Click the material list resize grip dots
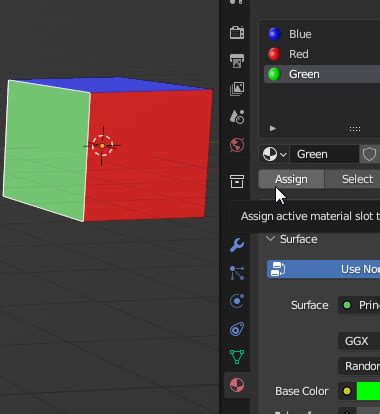Image resolution: width=380 pixels, height=414 pixels. click(x=355, y=129)
